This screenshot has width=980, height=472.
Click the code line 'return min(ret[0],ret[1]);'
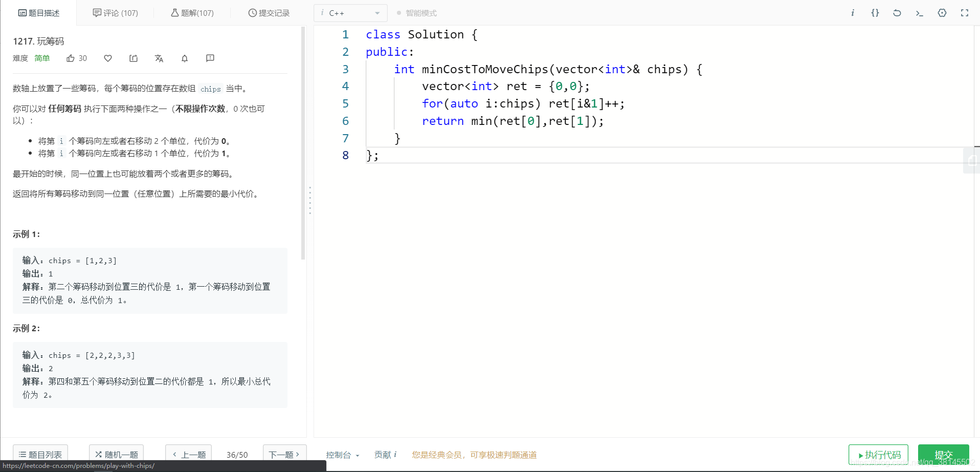[513, 121]
